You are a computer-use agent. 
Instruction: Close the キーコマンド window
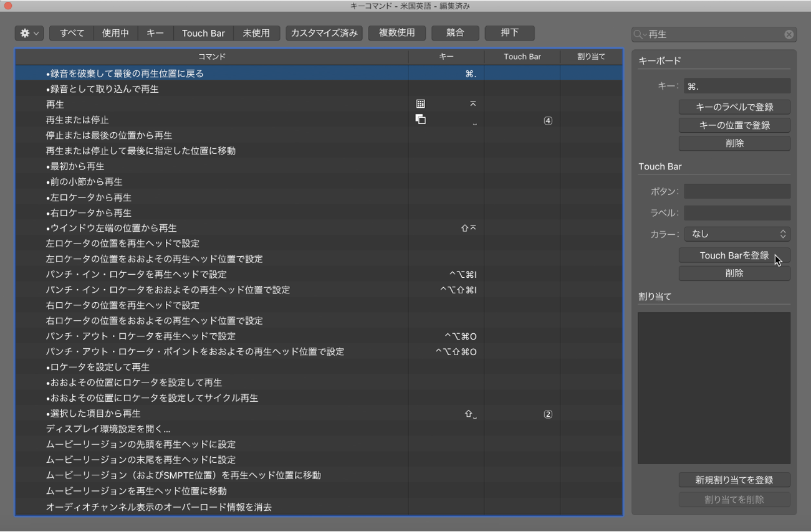pyautogui.click(x=8, y=6)
